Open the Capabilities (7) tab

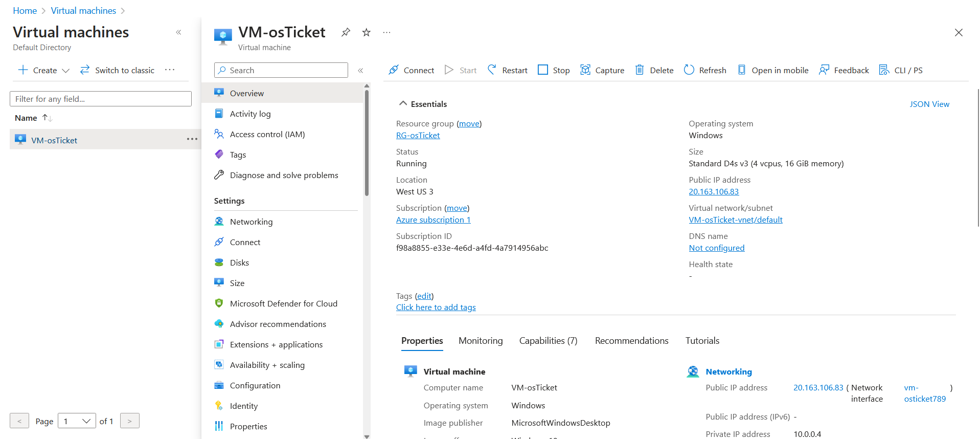[548, 341]
